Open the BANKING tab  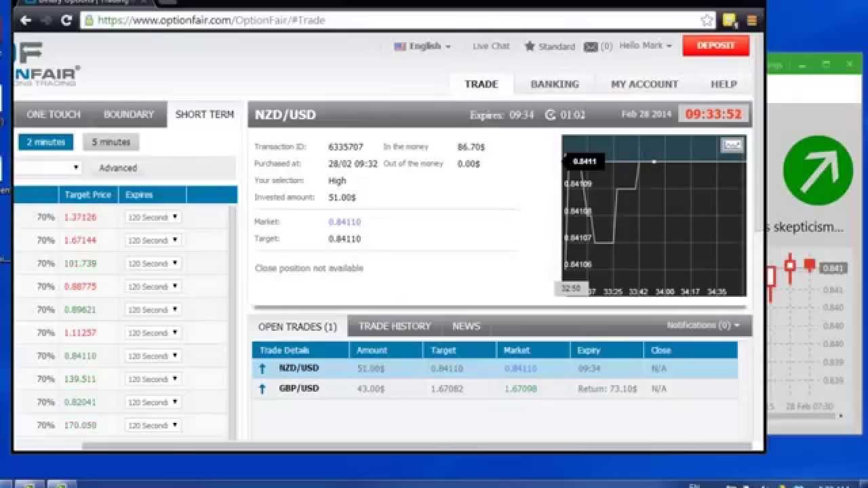pos(555,84)
